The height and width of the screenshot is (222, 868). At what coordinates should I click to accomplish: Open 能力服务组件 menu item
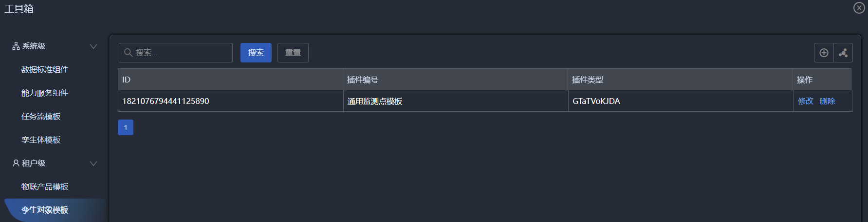(x=45, y=93)
